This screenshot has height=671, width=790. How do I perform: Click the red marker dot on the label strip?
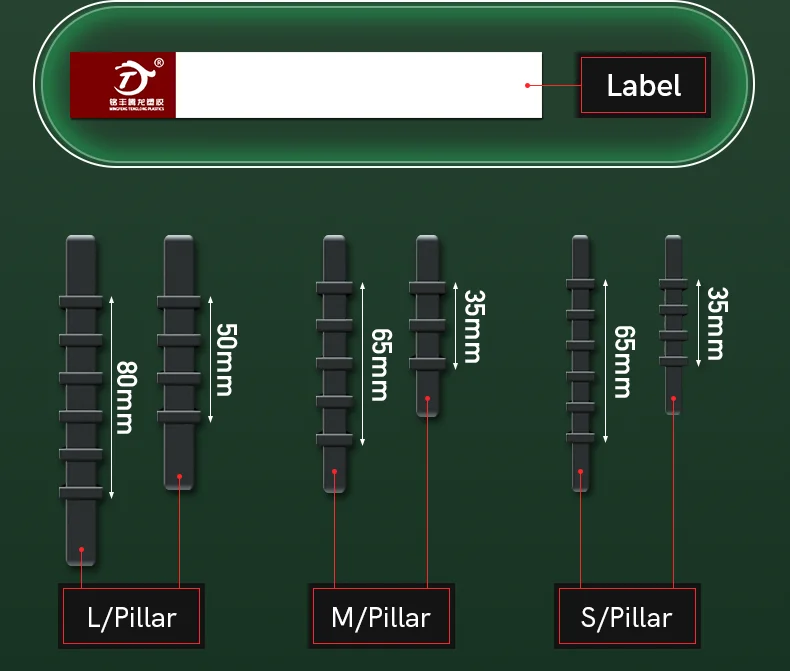pos(528,85)
